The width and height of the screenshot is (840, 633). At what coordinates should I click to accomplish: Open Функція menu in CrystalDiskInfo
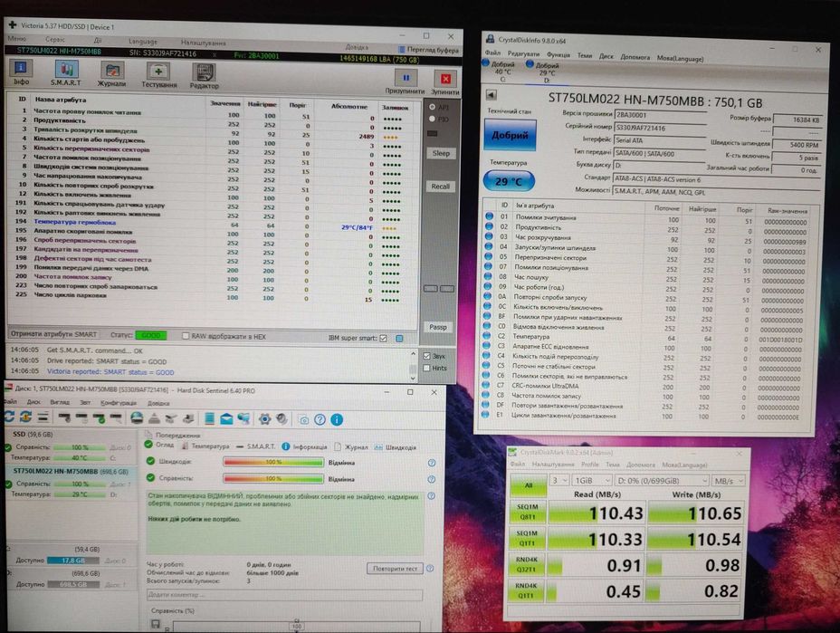(x=558, y=55)
